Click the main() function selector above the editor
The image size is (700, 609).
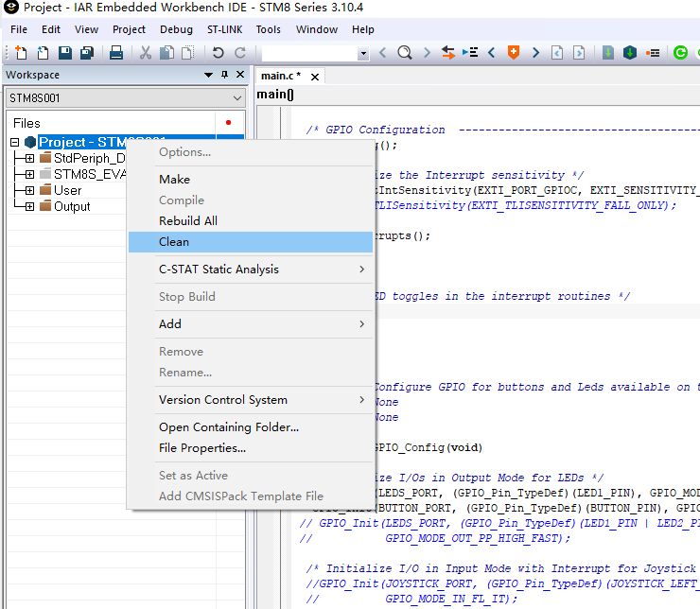pyautogui.click(x=275, y=95)
